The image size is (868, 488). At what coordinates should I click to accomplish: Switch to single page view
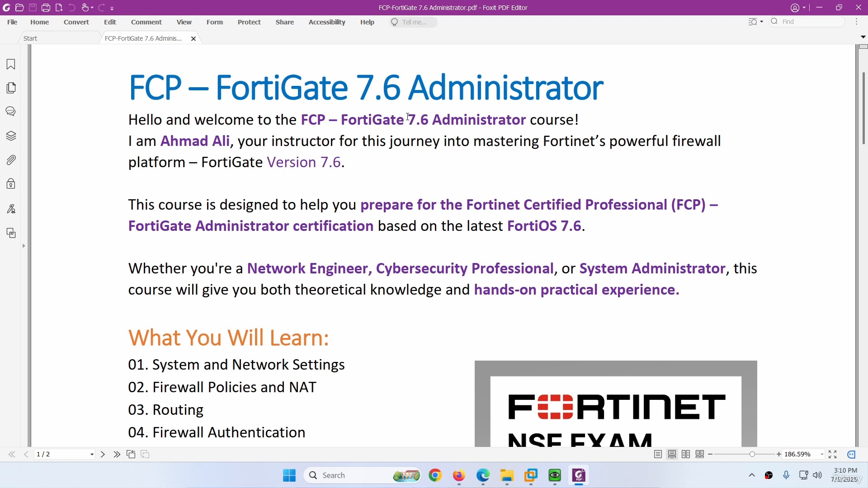pos(658,455)
